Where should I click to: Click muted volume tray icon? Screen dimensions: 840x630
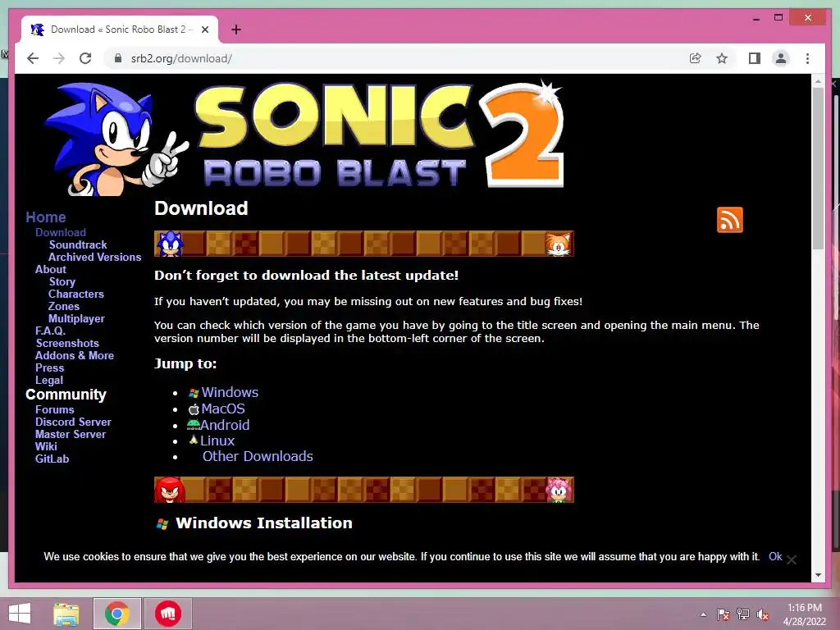[x=763, y=614]
